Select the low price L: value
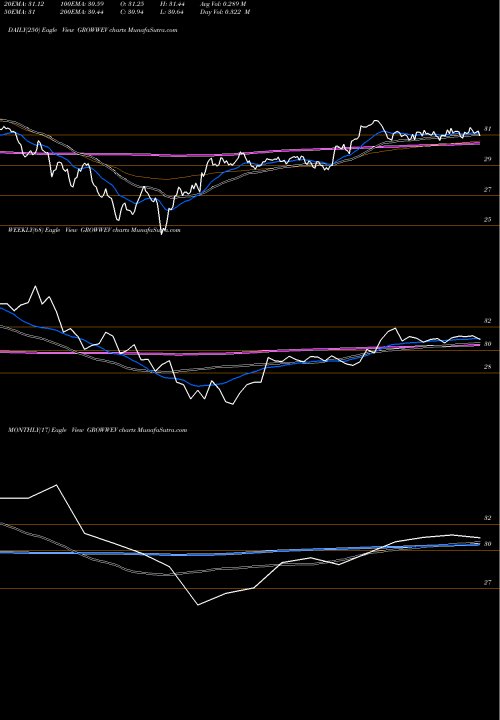Image resolution: width=500 pixels, height=720 pixels. click(172, 12)
